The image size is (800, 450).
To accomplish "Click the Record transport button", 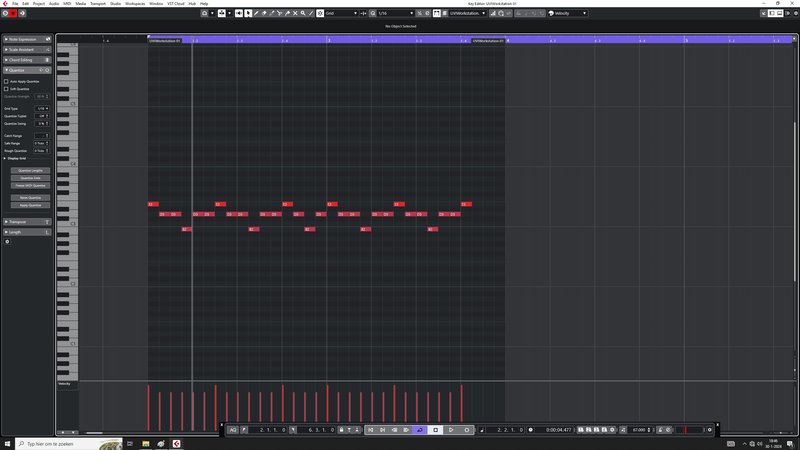I will click(x=466, y=430).
